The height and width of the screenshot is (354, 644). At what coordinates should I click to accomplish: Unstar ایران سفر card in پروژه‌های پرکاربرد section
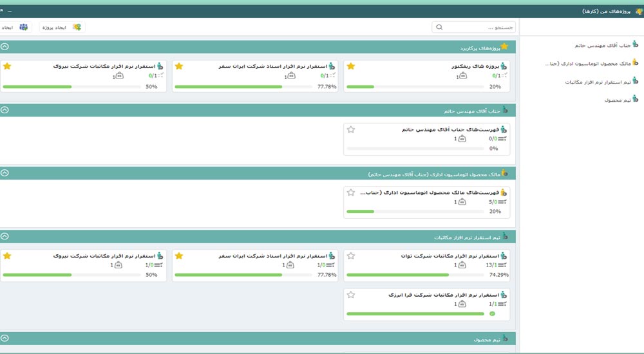(179, 66)
